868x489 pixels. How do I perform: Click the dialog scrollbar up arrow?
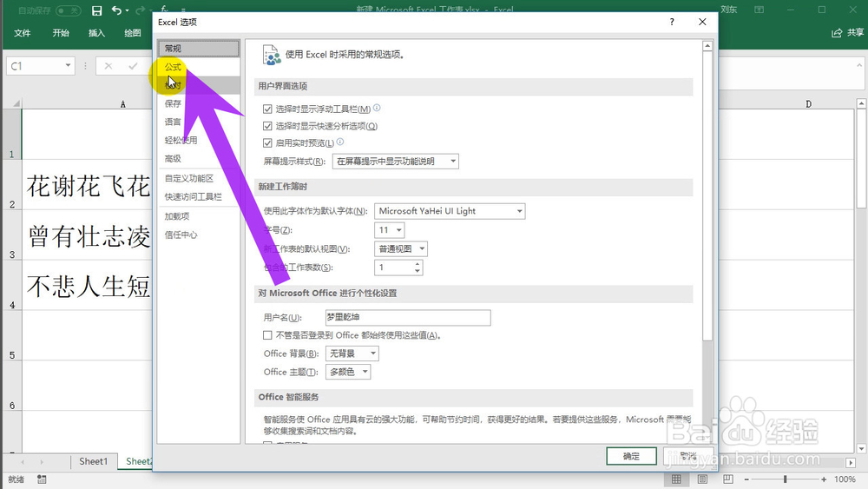707,47
